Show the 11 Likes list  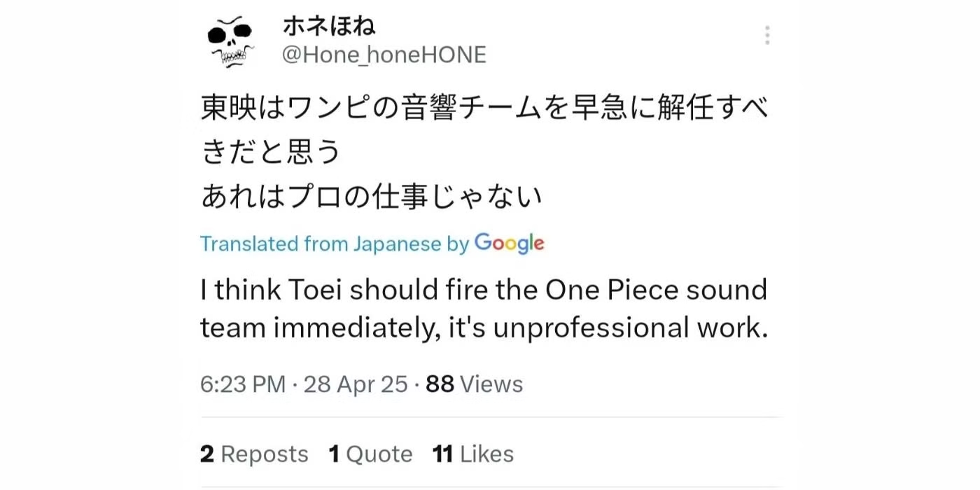[473, 454]
